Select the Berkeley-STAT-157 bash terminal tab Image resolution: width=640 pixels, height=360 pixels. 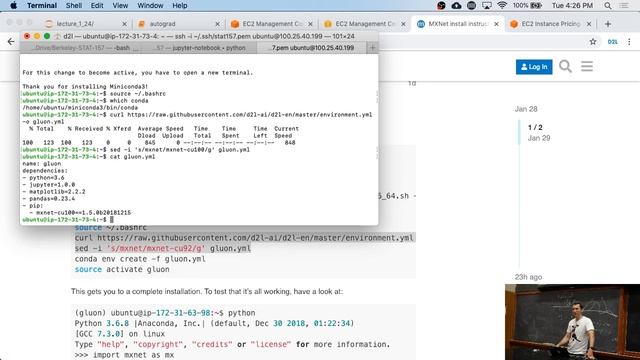(81, 48)
